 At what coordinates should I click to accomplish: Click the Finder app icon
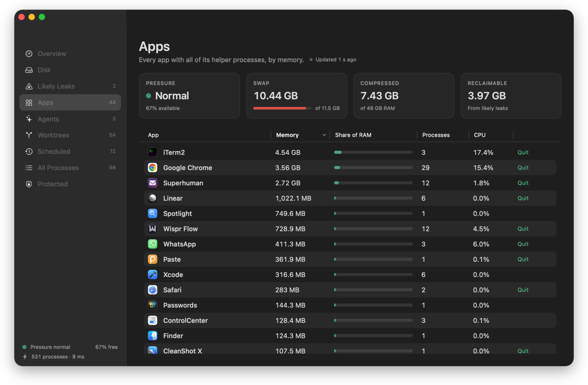(152, 336)
